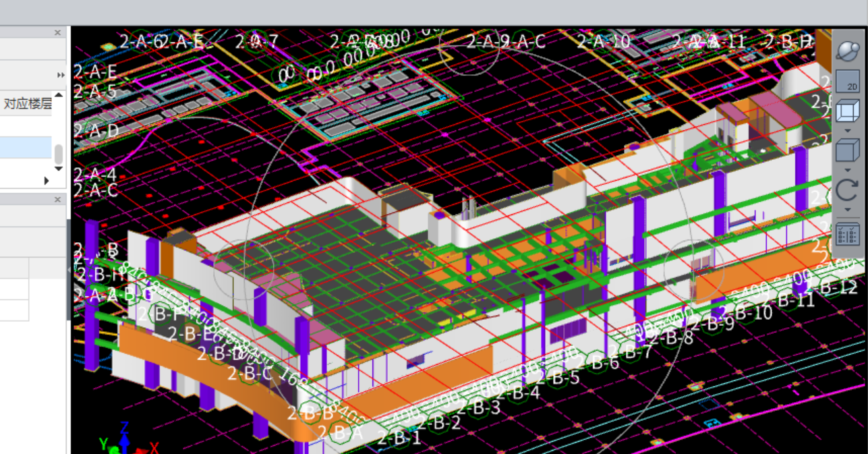The height and width of the screenshot is (454, 868).
Task: Close the lower left panel
Action: pos(57,200)
